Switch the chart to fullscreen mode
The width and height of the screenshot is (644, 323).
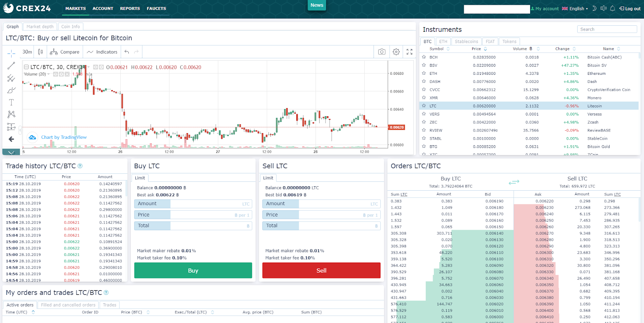tap(409, 52)
